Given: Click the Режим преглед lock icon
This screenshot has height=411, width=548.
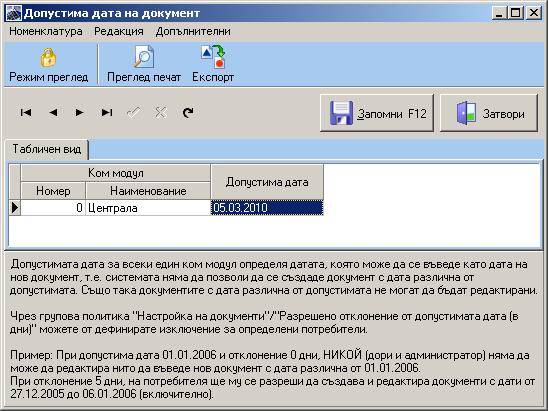Looking at the screenshot, I should (48, 58).
